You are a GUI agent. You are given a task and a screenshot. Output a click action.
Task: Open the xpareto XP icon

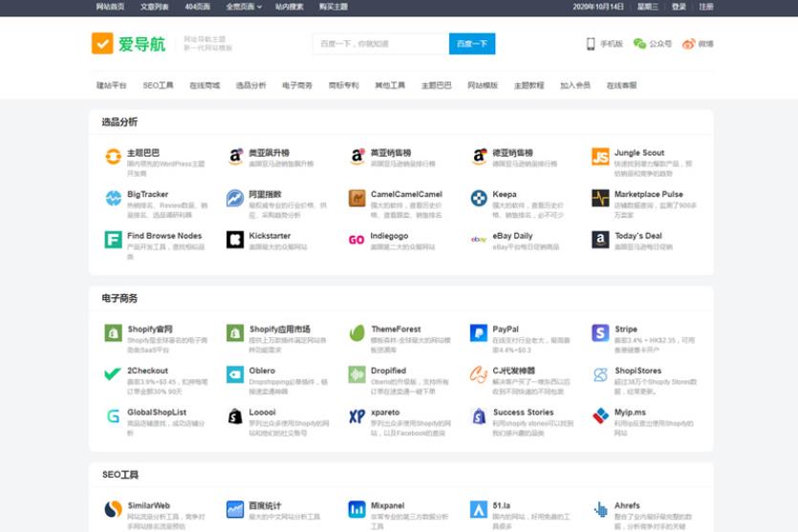[356, 416]
